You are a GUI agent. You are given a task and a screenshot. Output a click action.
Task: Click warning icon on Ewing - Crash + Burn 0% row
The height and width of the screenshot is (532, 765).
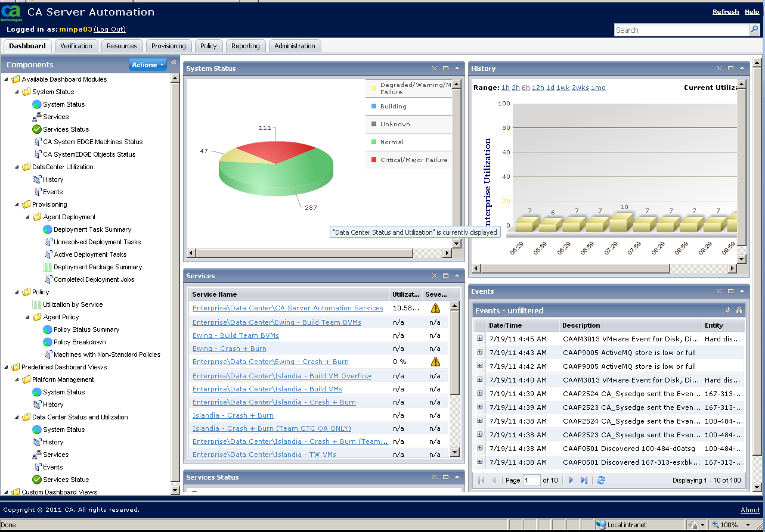(x=435, y=362)
